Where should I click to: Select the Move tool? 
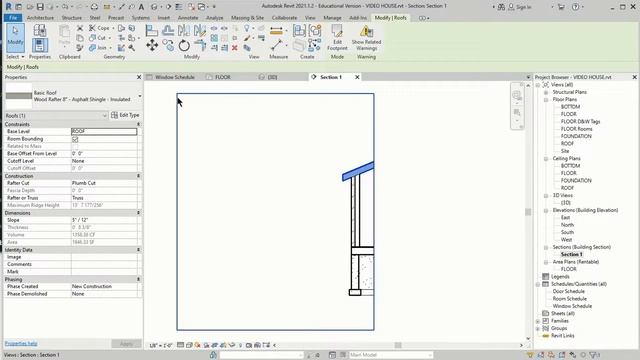coord(152,45)
